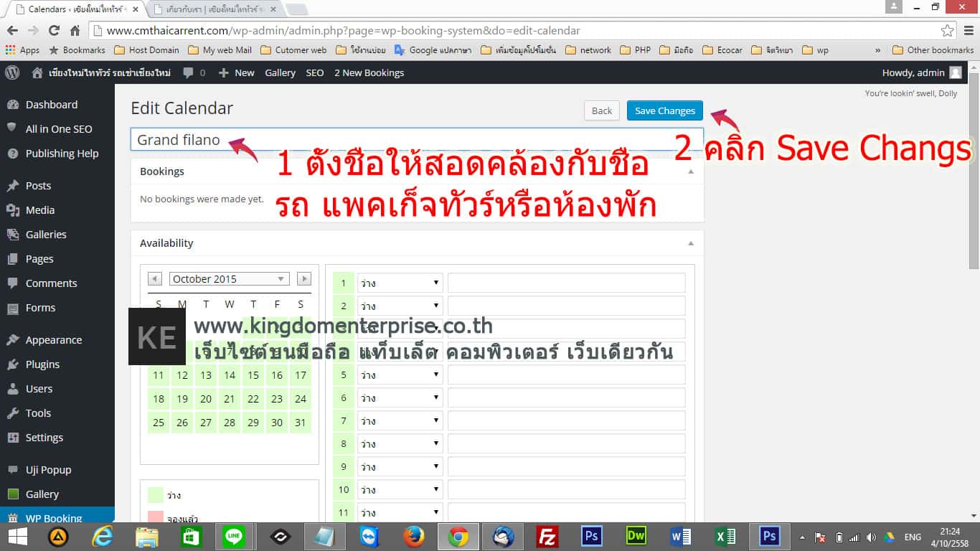Open the Settings menu icon
The image size is (980, 551).
(x=12, y=438)
